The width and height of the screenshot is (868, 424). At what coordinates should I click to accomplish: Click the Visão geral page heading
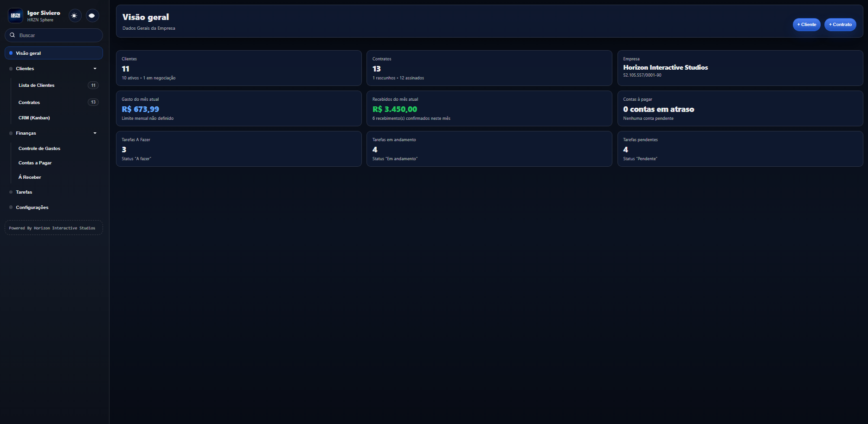click(146, 17)
